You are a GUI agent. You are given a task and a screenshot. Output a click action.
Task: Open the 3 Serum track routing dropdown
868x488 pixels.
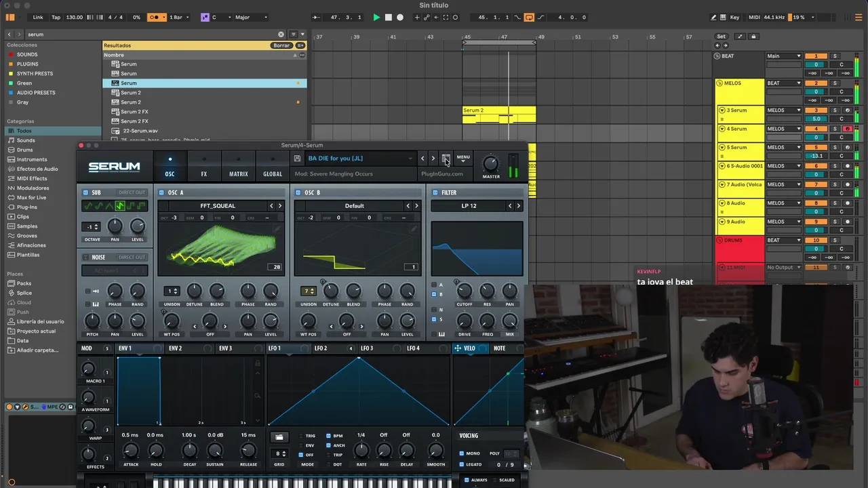tap(783, 110)
